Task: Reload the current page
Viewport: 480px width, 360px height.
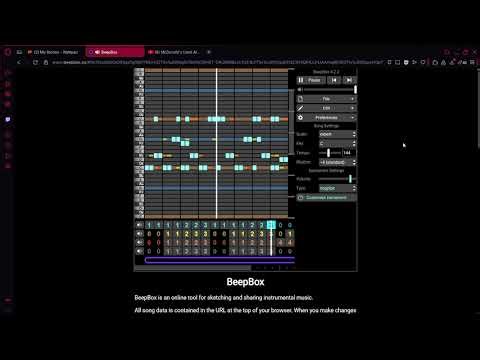Action: pyautogui.click(x=35, y=62)
